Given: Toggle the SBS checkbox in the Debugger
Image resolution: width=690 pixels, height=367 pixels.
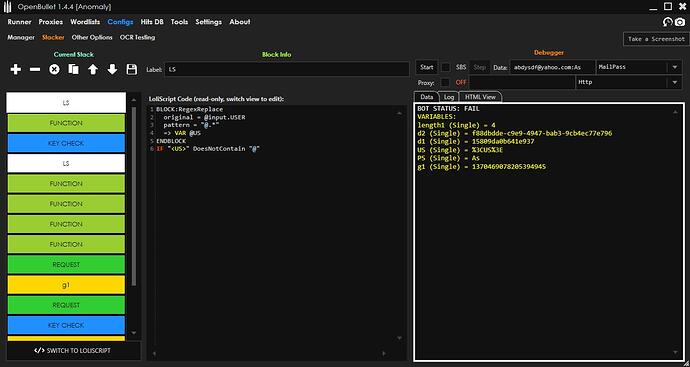Looking at the screenshot, I should point(446,67).
